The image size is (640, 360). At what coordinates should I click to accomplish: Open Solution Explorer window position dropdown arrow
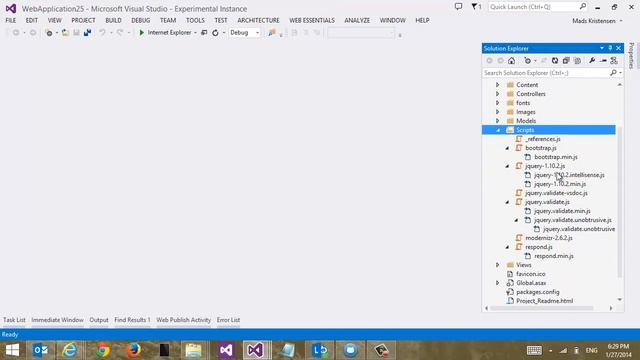click(x=602, y=48)
